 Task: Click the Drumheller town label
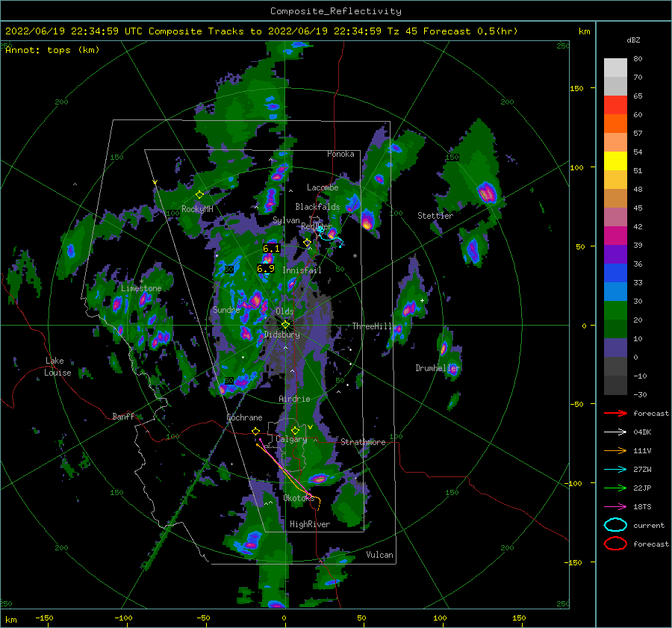click(x=438, y=368)
